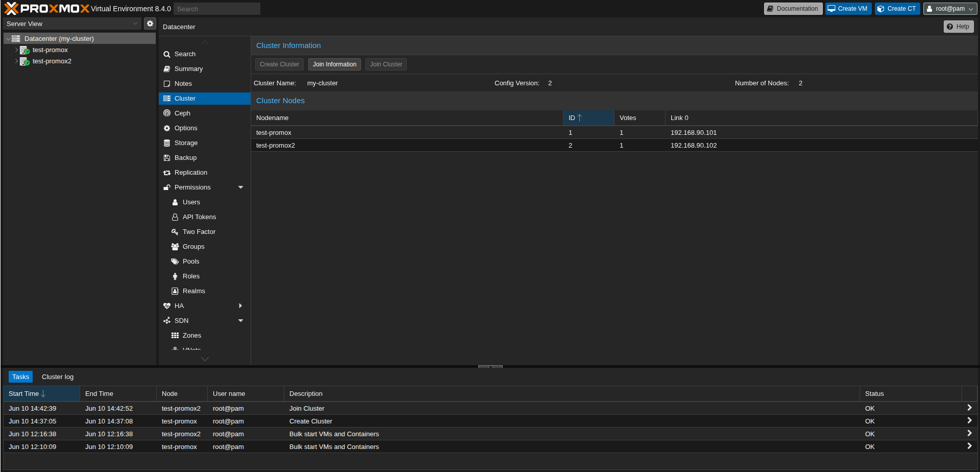Click inside the Search input field
The height and width of the screenshot is (472, 980).
click(216, 9)
